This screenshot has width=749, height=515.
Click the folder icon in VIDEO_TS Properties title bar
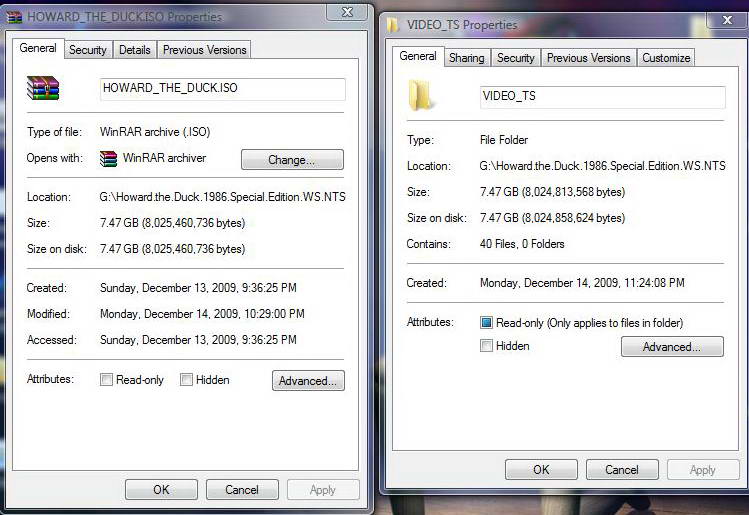pyautogui.click(x=393, y=25)
